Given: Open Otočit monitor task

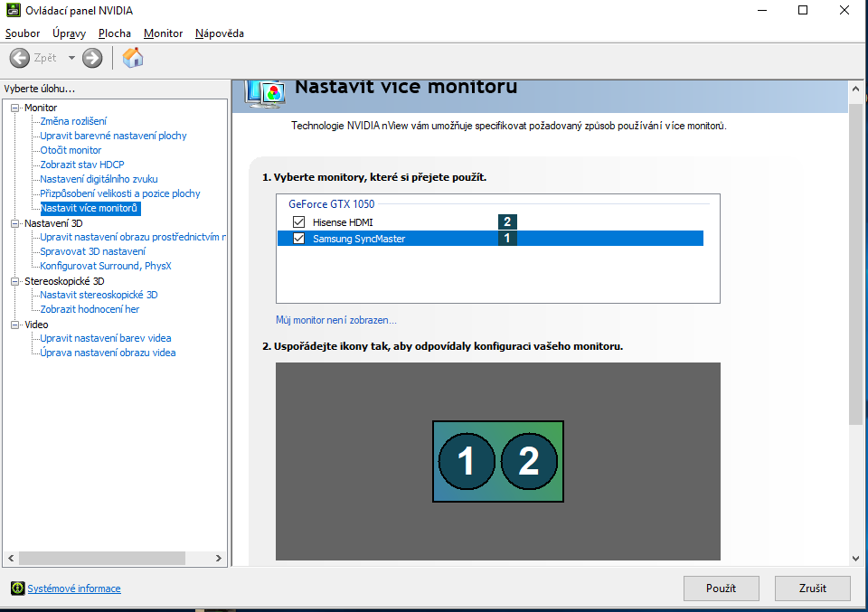Looking at the screenshot, I should pos(71,150).
